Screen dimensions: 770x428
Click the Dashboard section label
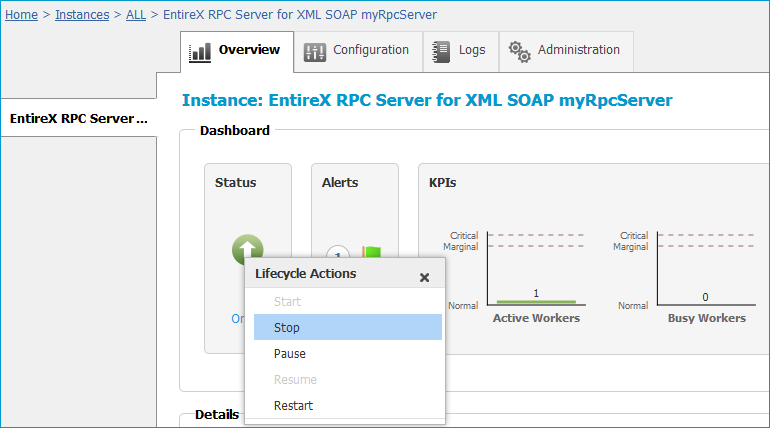[x=235, y=131]
